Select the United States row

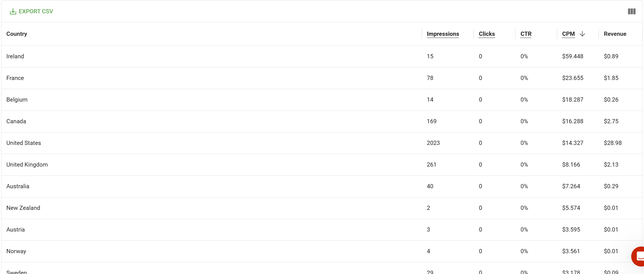[322, 143]
